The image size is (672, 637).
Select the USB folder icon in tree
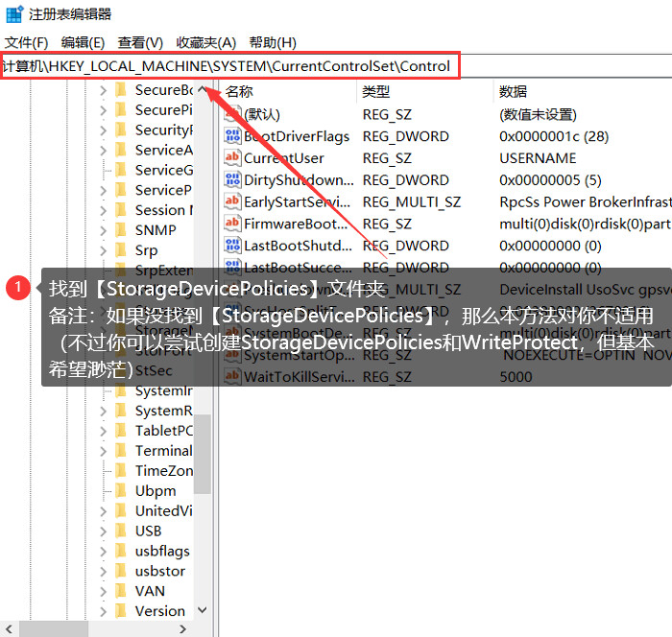click(121, 531)
